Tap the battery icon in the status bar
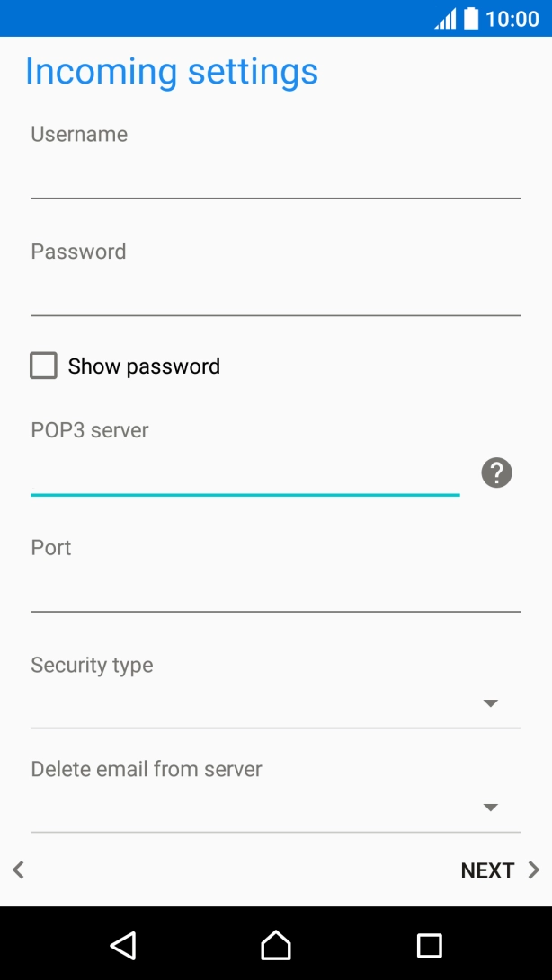Screen dimensions: 552x980 (472, 17)
